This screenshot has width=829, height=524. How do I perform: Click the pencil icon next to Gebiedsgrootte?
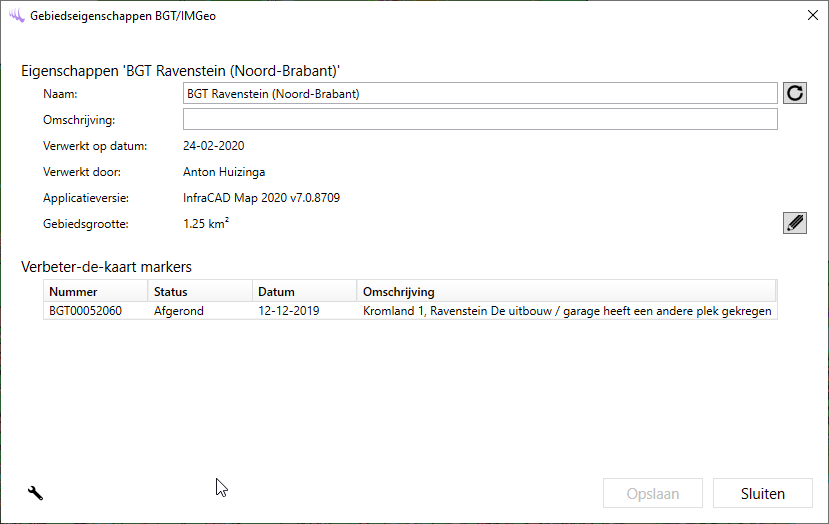[x=795, y=223]
